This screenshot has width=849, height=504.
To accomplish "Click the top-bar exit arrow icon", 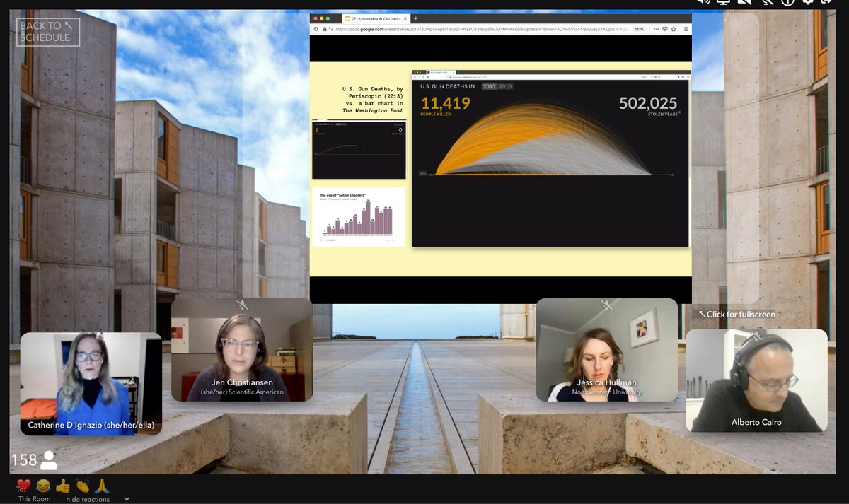I will (827, 2).
